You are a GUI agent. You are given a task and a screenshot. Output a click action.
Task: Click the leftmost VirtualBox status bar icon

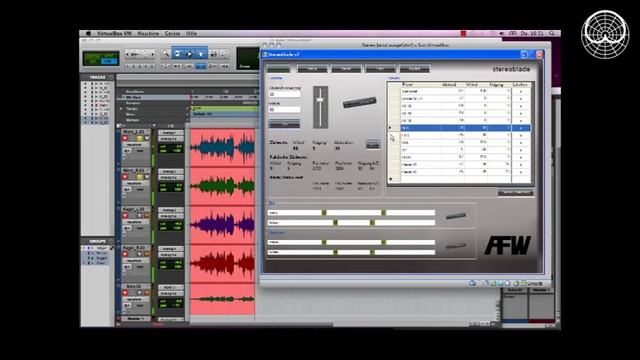point(472,283)
